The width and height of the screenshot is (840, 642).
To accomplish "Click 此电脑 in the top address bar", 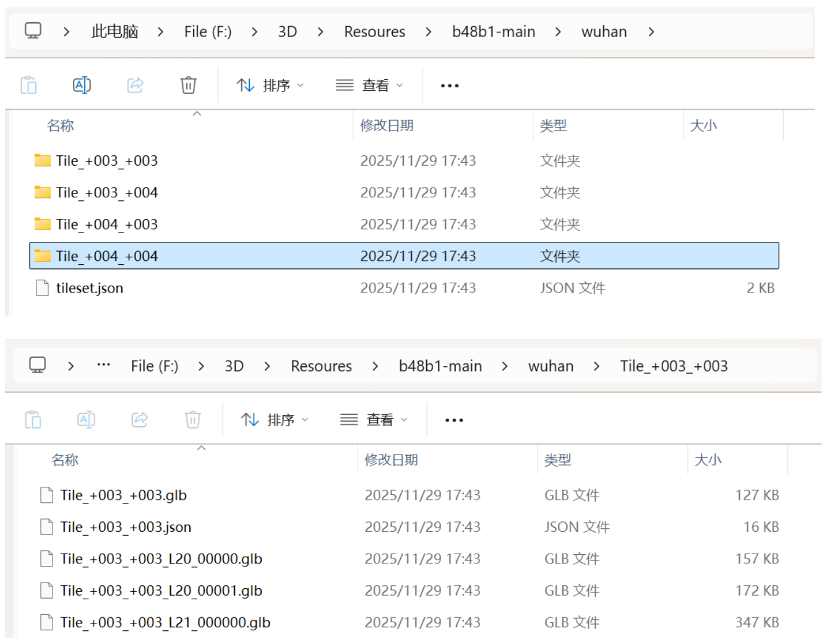I will pos(115,32).
